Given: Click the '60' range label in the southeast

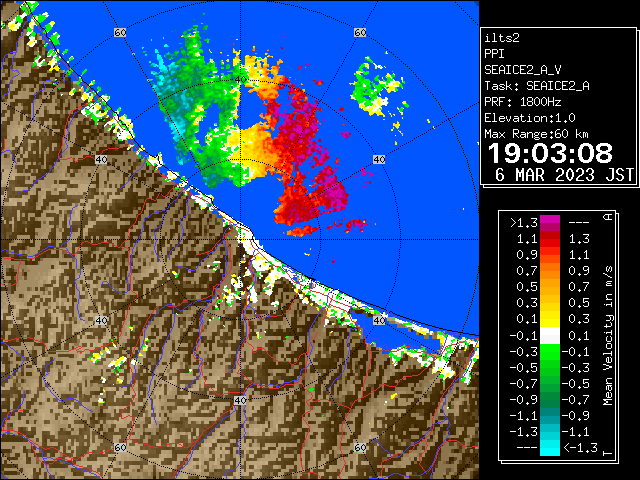Looking at the screenshot, I should pyautogui.click(x=360, y=447).
